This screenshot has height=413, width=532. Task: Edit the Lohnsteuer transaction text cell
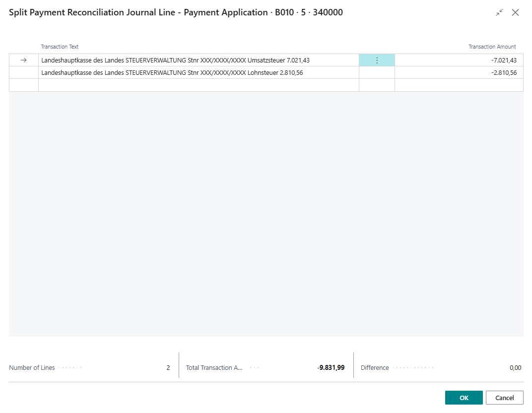tap(199, 72)
